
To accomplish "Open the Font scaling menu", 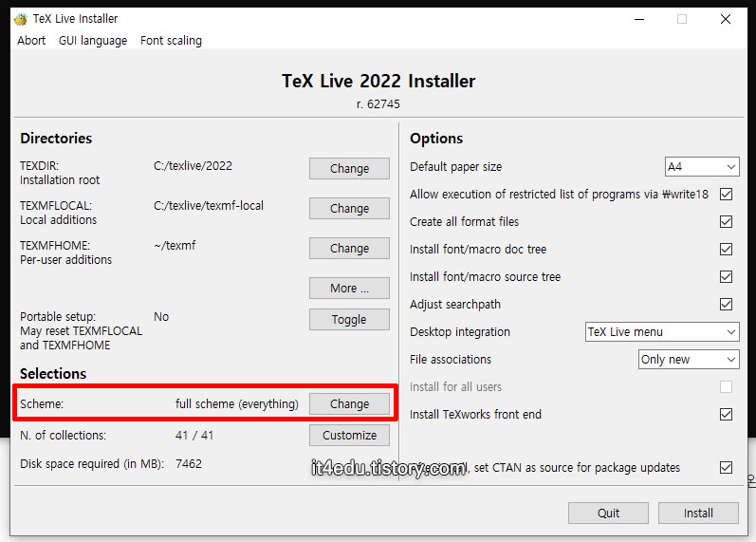I will point(171,41).
